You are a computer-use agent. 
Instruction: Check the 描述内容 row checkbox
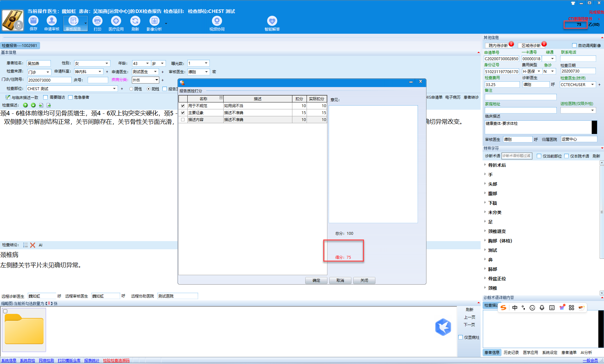(183, 120)
